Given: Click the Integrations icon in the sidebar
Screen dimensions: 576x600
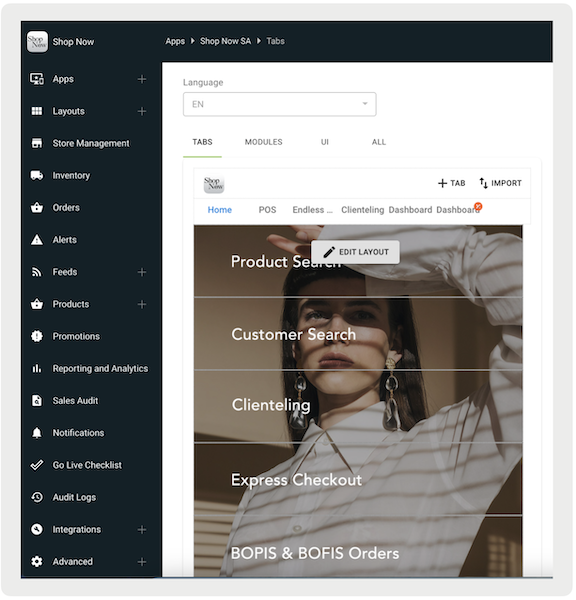Looking at the screenshot, I should click(37, 529).
